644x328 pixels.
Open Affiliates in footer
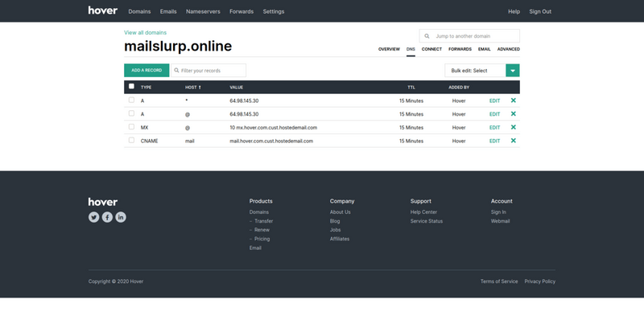(x=340, y=239)
